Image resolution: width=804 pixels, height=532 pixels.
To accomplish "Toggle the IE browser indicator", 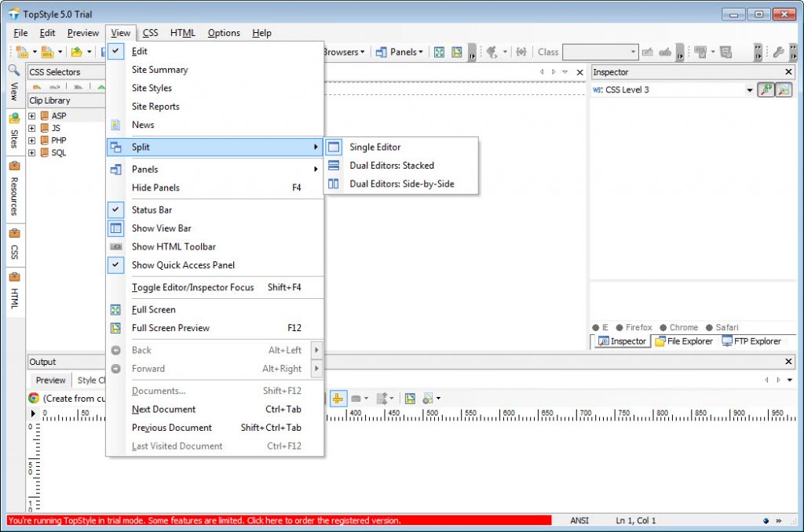I will [601, 327].
